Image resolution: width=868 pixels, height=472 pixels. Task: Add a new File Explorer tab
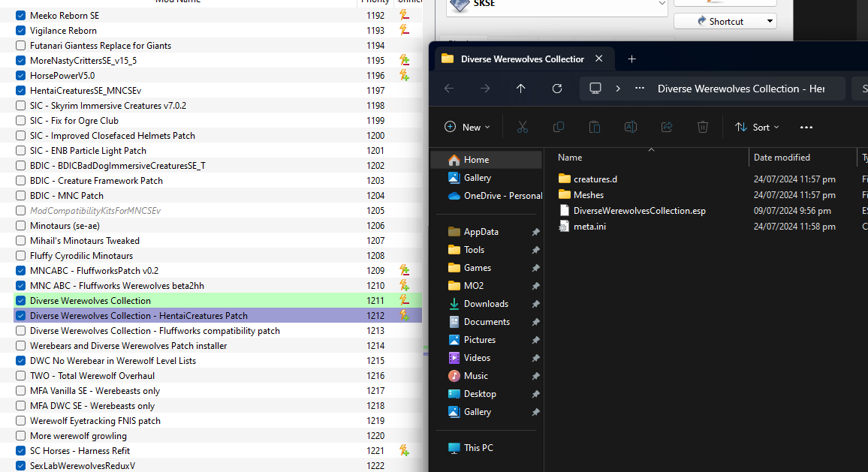click(631, 59)
